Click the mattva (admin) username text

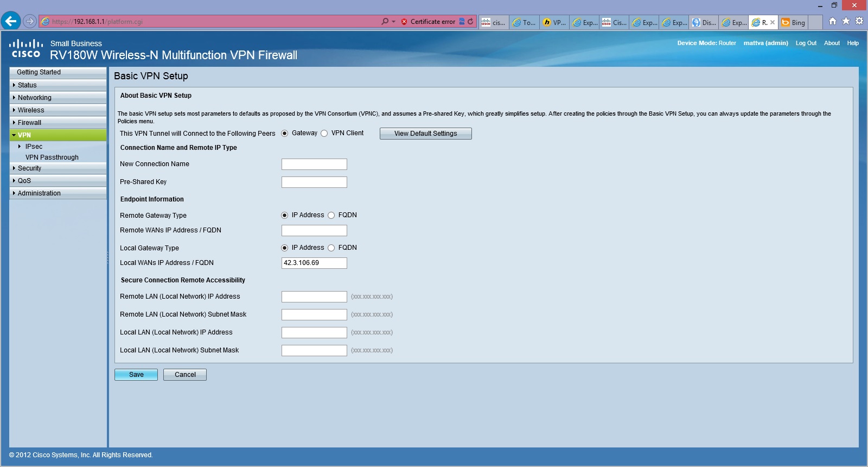[x=765, y=43]
